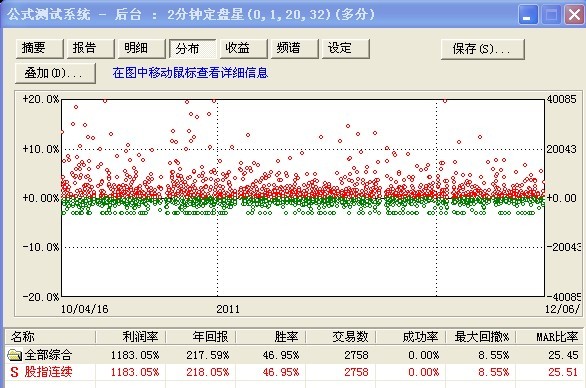Open the 摘要 tab
This screenshot has width=586, height=388.
click(40, 49)
